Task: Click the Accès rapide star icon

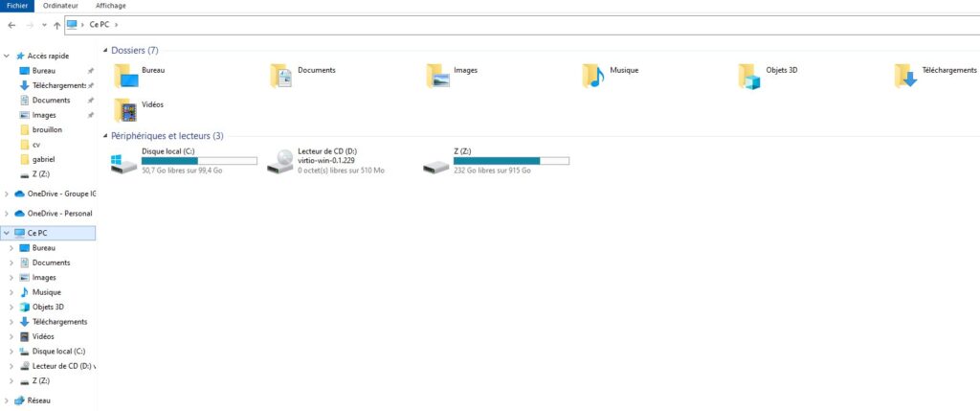Action: pos(20,56)
